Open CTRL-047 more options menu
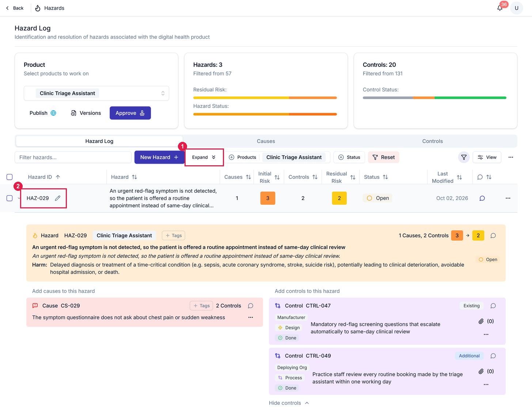Viewport: 532px width, 419px height. coord(486,334)
